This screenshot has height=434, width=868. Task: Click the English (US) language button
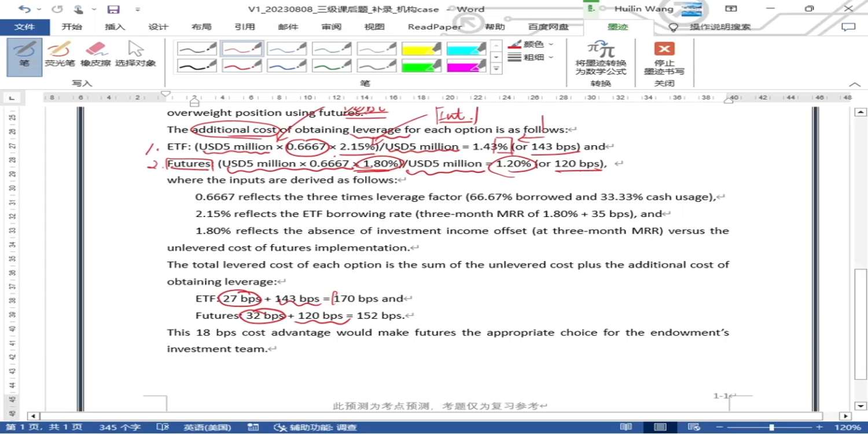click(x=207, y=428)
